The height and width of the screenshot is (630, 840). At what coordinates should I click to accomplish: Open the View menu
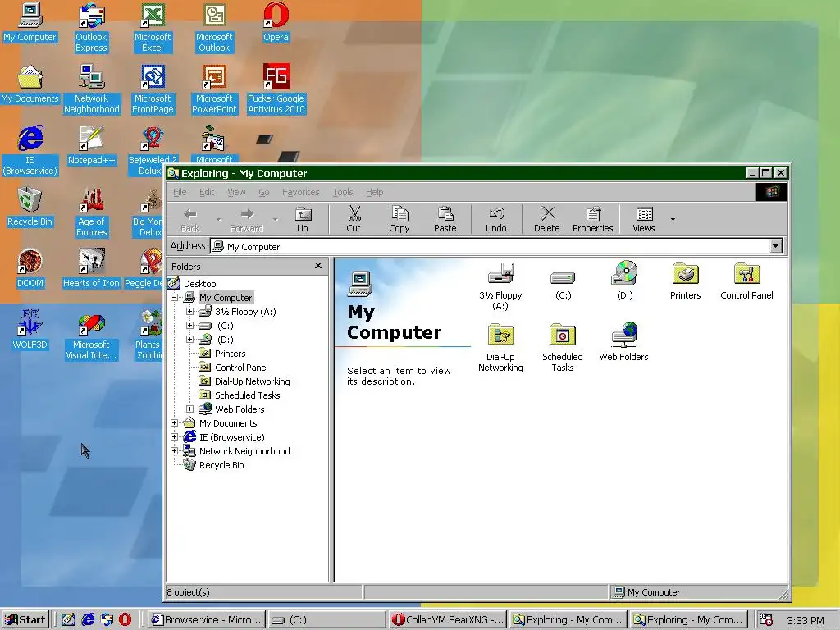236,192
